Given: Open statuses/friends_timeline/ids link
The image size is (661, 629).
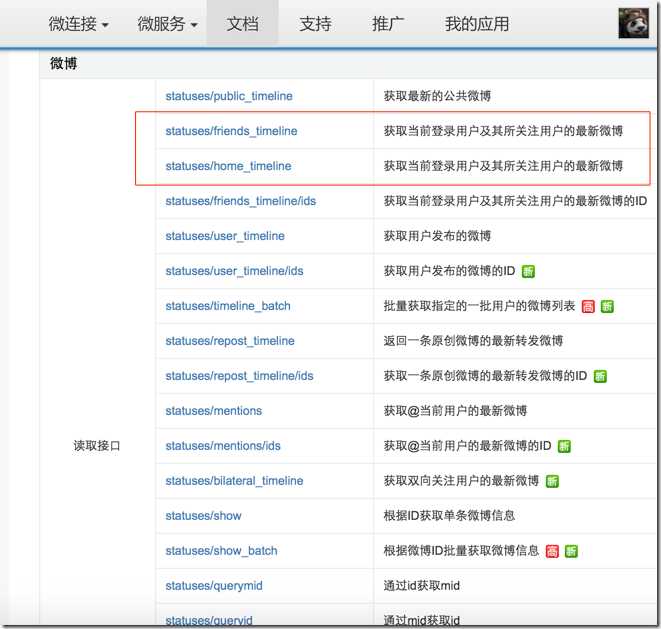Looking at the screenshot, I should click(x=241, y=201).
